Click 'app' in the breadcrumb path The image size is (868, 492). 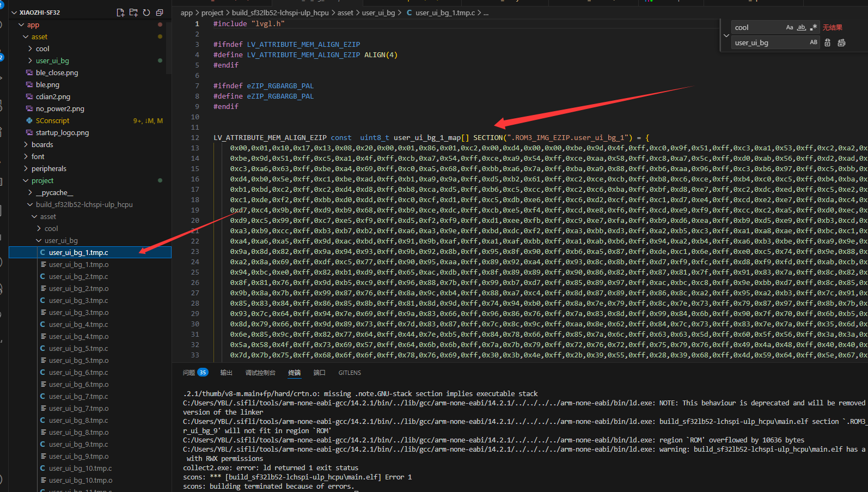(x=187, y=13)
